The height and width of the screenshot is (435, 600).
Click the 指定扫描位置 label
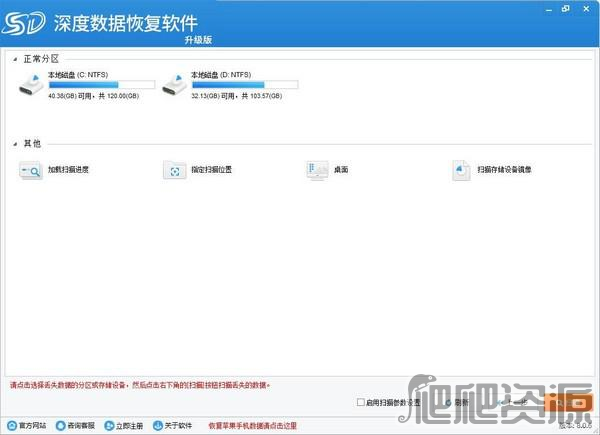pos(212,169)
